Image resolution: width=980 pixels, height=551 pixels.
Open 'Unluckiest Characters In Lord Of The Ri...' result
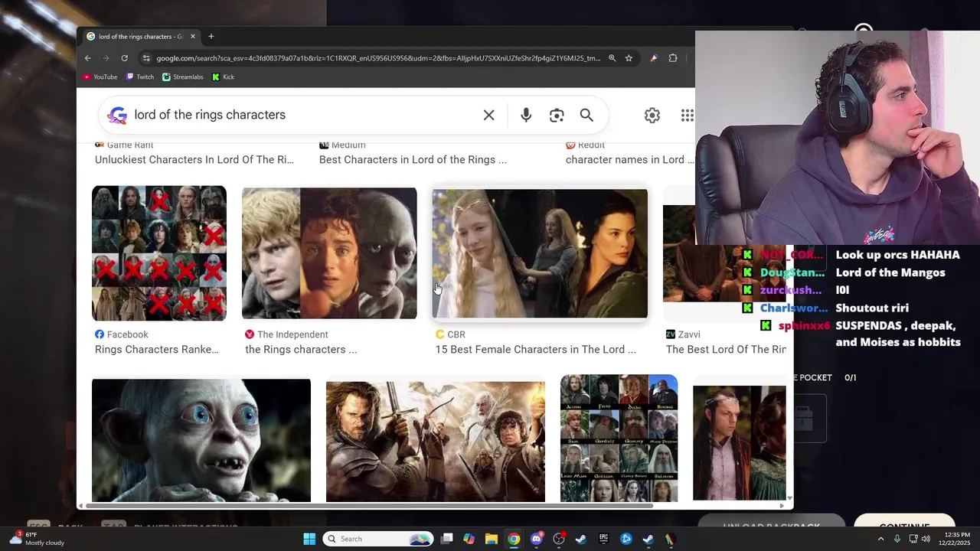click(194, 160)
